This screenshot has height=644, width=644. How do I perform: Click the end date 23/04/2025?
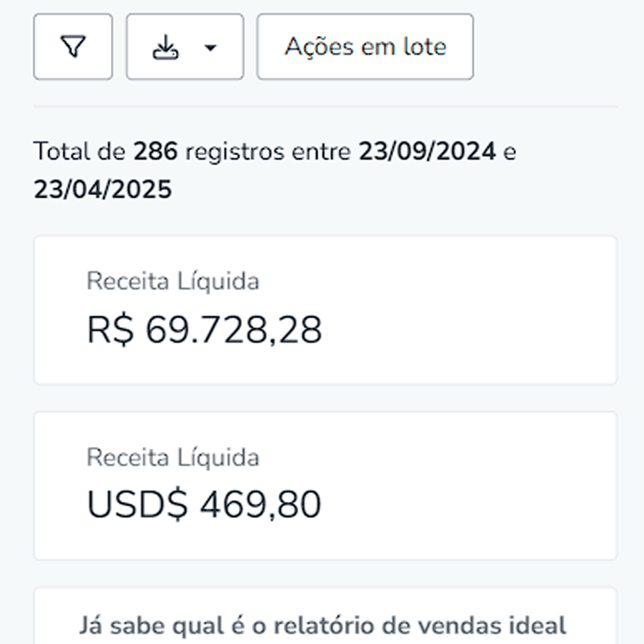point(103,189)
